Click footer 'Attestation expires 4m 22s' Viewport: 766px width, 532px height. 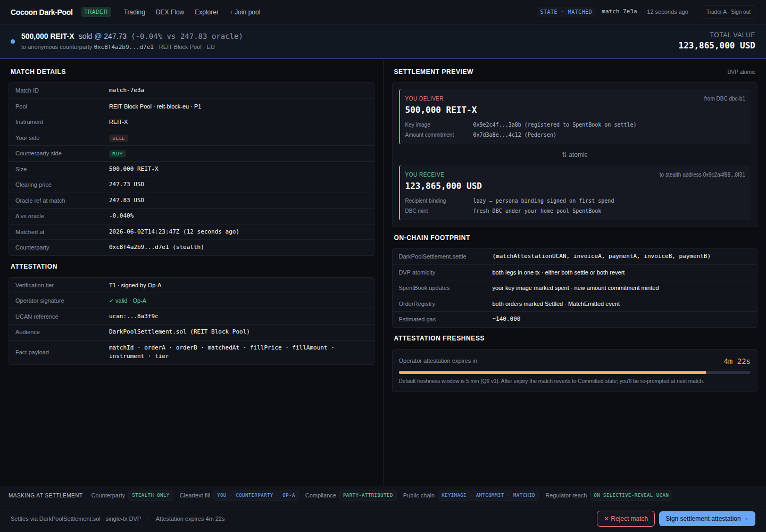point(190,519)
